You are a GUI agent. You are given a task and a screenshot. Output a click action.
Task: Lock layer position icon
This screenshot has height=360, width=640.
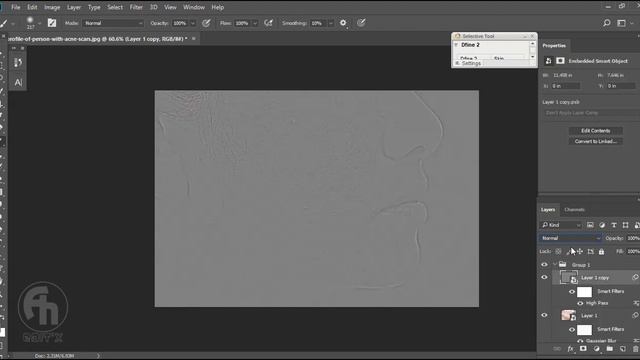click(x=580, y=252)
